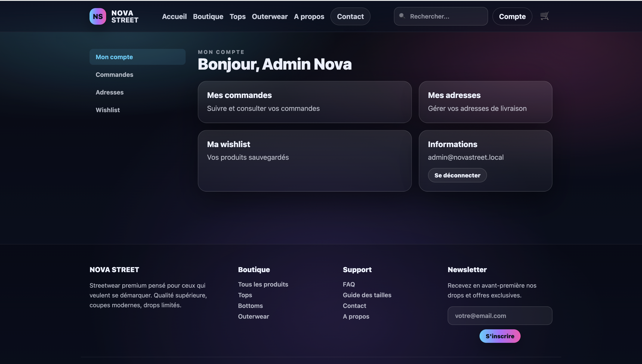This screenshot has height=364, width=642.
Task: Click Se déconnecter button
Action: pyautogui.click(x=457, y=175)
